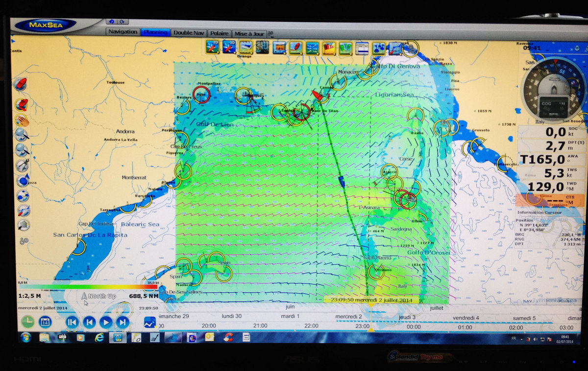Open the calendar date picker icon
The image size is (588, 371).
pyautogui.click(x=45, y=322)
